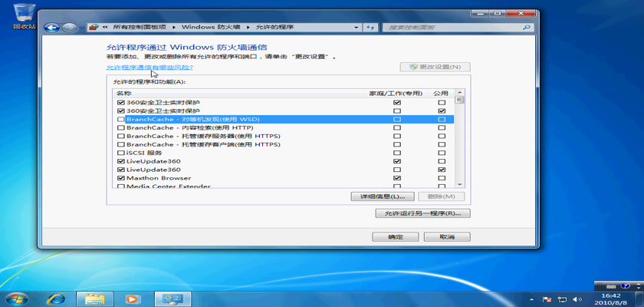Click the 详细信息(L)... button
The height and width of the screenshot is (307, 644).
pyautogui.click(x=382, y=197)
